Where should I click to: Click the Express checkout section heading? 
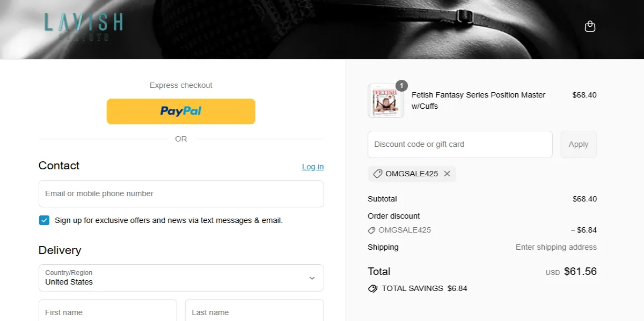pyautogui.click(x=180, y=85)
